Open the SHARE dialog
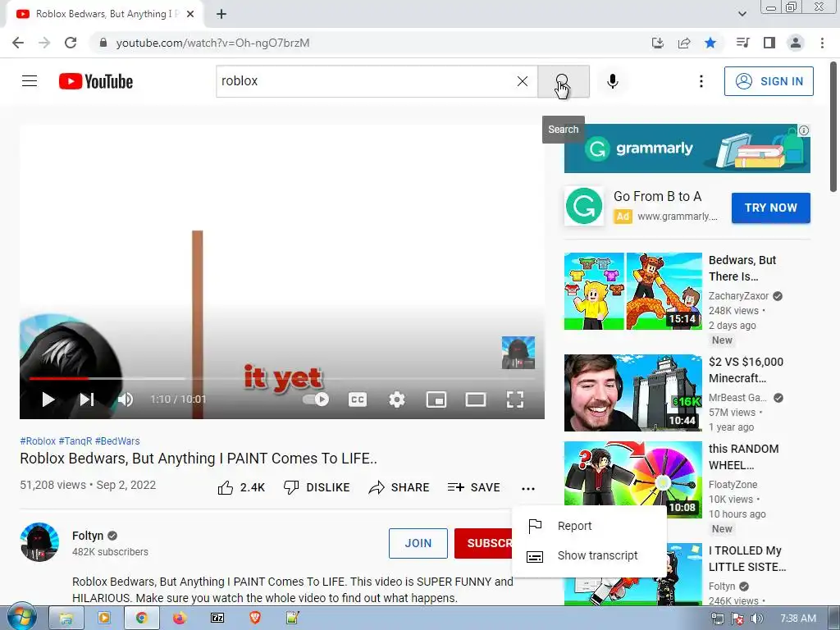The image size is (840, 630). pyautogui.click(x=399, y=487)
